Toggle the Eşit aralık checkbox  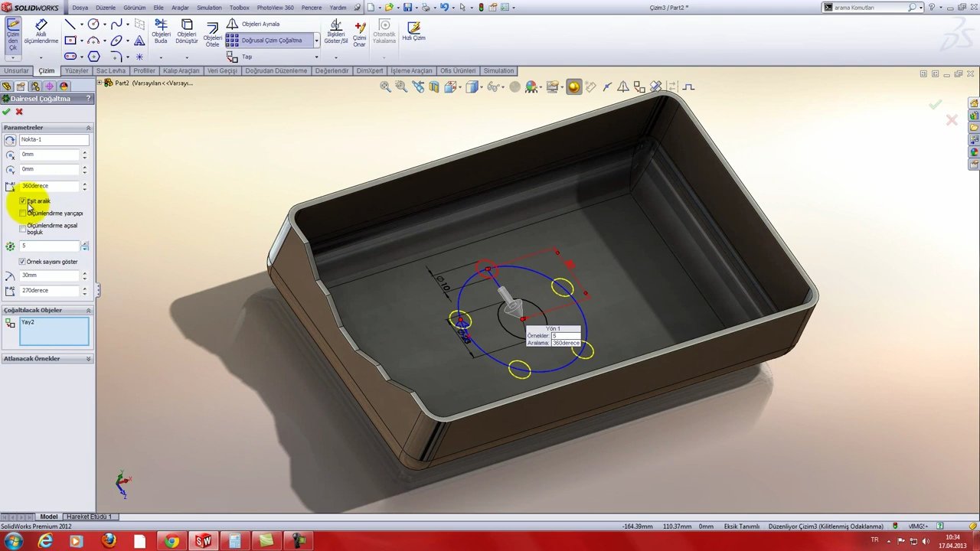(x=22, y=201)
